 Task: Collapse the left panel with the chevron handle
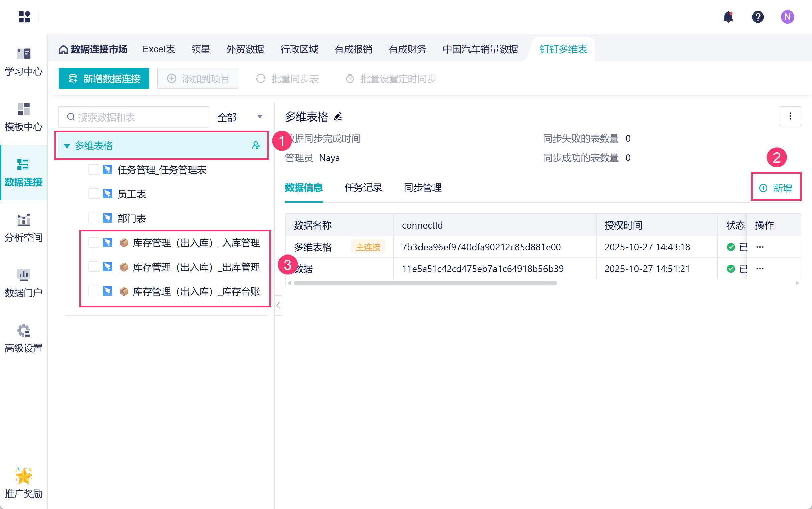click(x=278, y=305)
